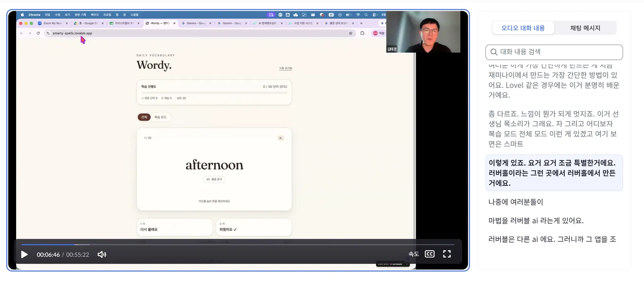Click the smarty-spells.lovable.app address bar
644x303 pixels.
tap(199, 33)
